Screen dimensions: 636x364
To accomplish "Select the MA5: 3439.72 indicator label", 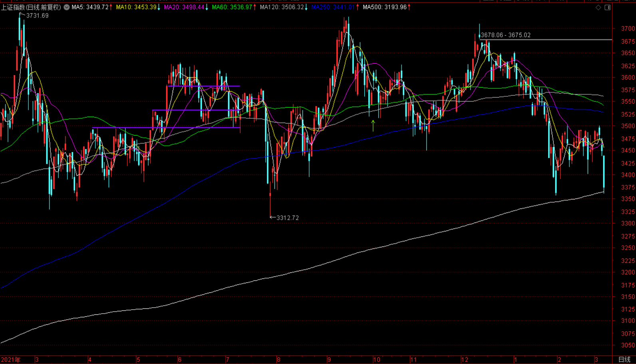I will (x=90, y=7).
